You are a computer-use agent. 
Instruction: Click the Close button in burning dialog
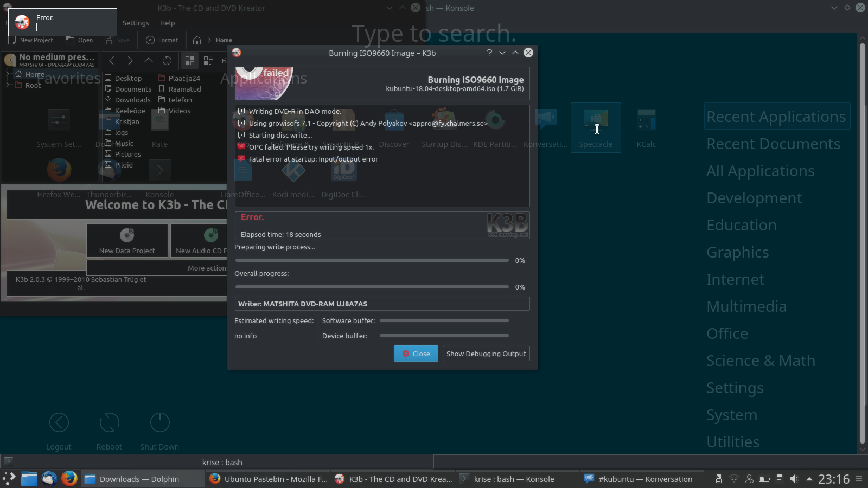coord(416,354)
